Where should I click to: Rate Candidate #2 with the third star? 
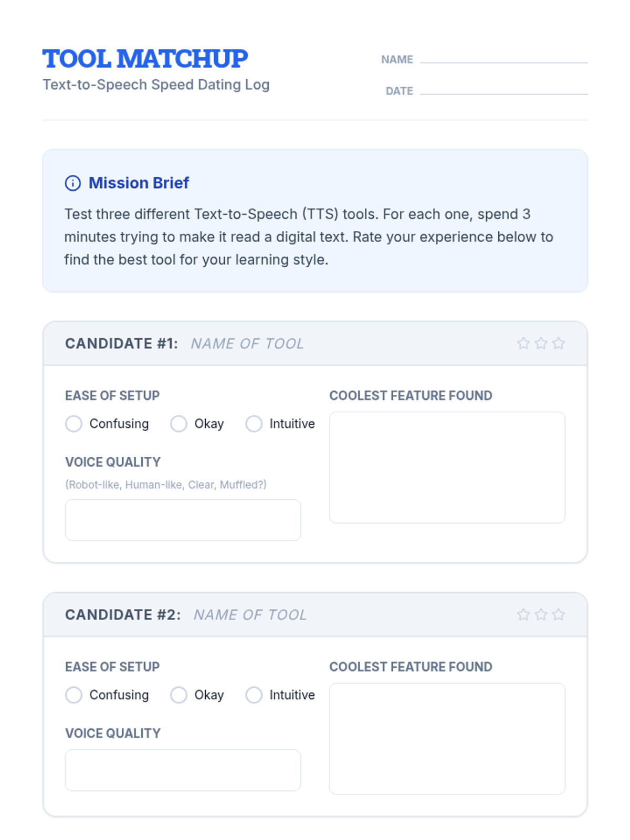tap(559, 615)
